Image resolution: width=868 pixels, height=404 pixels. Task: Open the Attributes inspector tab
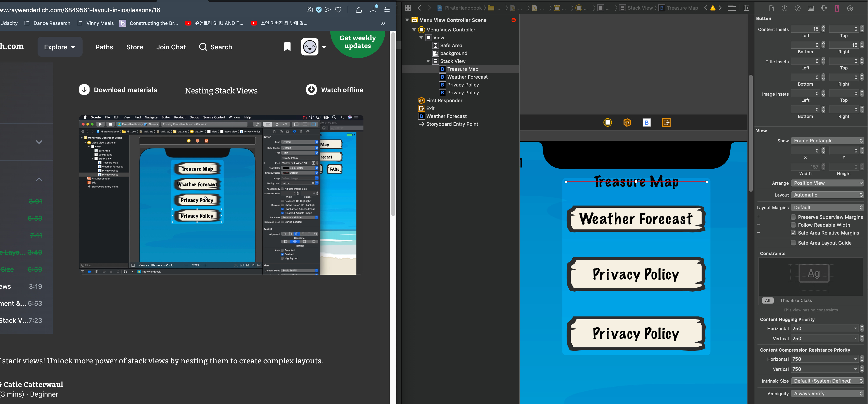point(824,9)
